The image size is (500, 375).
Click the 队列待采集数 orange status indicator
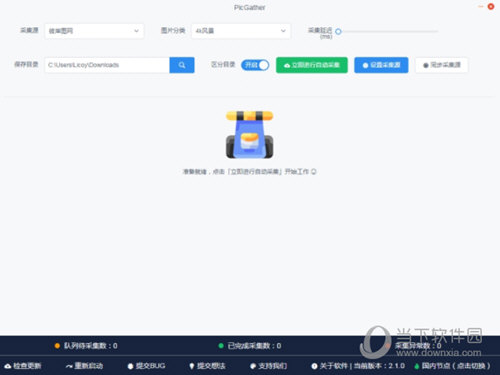[x=57, y=346]
